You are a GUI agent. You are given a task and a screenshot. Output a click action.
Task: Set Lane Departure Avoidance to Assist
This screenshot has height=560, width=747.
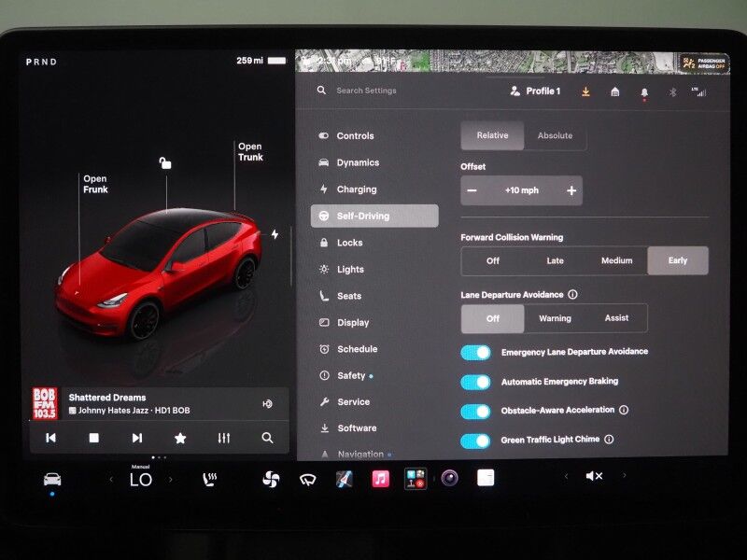616,318
